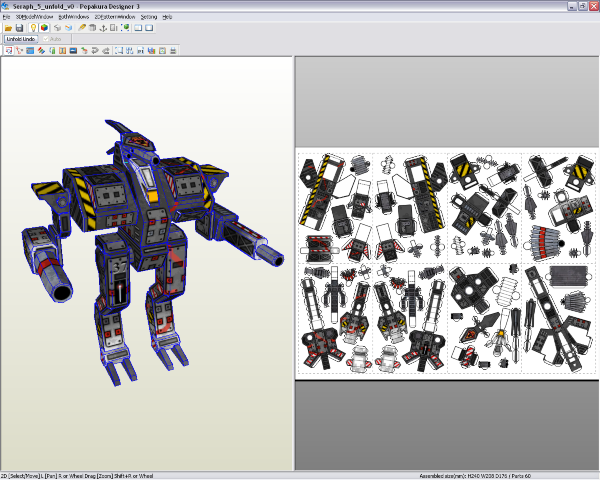Click the green cube selection icon
Screen dimensions: 600x480
125,28
